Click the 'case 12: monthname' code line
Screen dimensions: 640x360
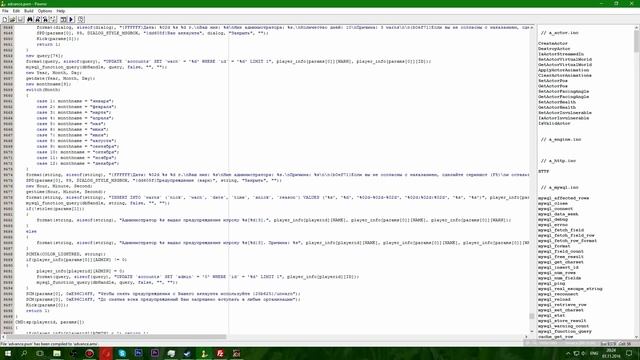[77, 163]
